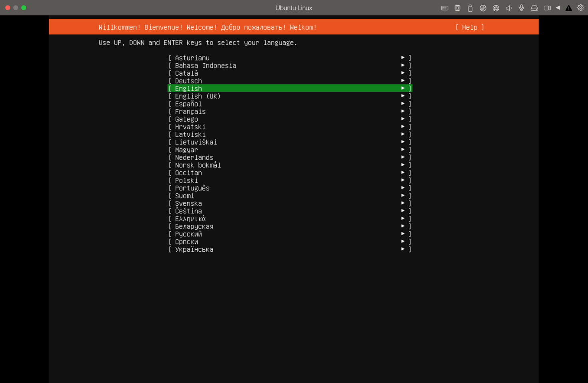This screenshot has width=588, height=383.
Task: Click the black warning triangle icon
Action: point(568,8)
